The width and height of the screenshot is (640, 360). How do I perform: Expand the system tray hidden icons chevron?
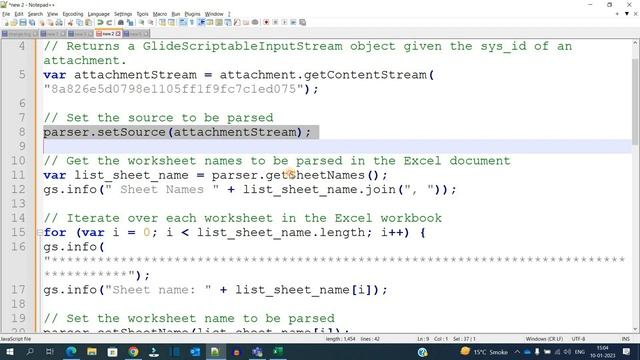point(517,351)
